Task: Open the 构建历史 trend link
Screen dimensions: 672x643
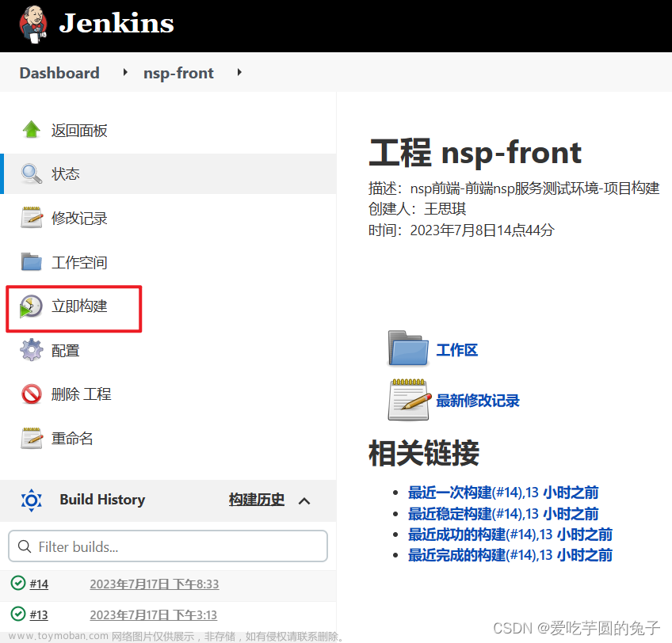Action: 256,500
